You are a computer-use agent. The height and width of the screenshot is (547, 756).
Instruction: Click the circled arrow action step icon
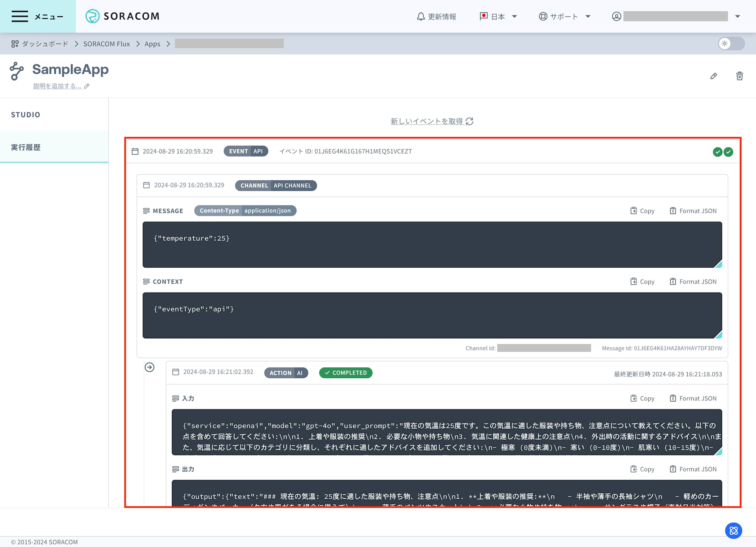150,367
